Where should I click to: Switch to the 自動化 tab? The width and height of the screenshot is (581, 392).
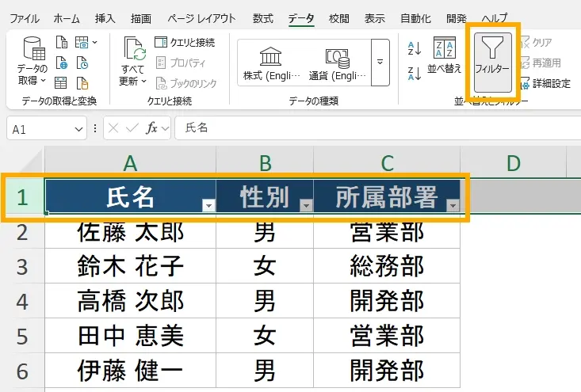click(416, 18)
